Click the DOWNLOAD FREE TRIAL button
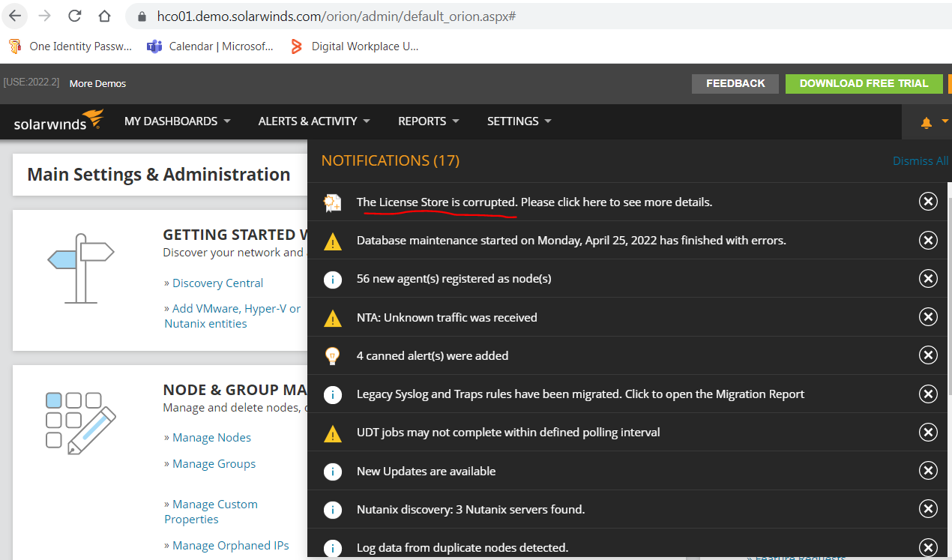The image size is (952, 560). coord(864,83)
